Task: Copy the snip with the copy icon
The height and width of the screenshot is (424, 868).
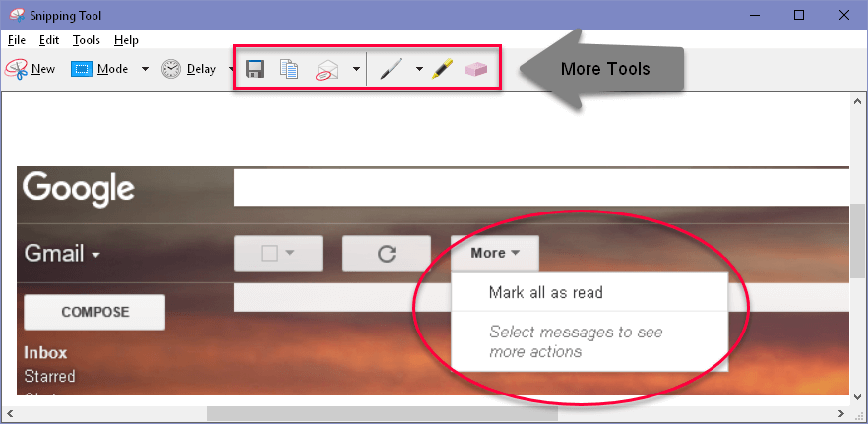Action: coord(289,69)
